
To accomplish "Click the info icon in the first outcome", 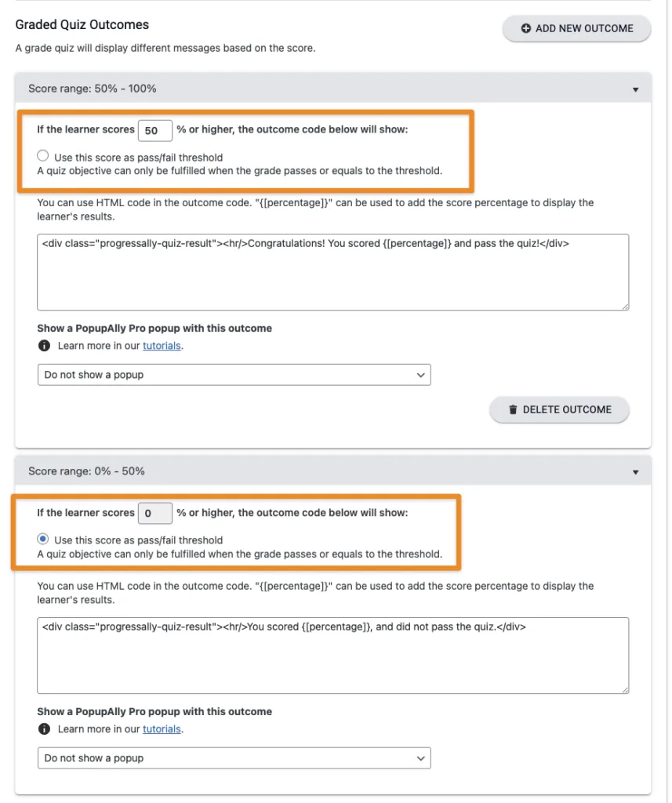I will 44,346.
